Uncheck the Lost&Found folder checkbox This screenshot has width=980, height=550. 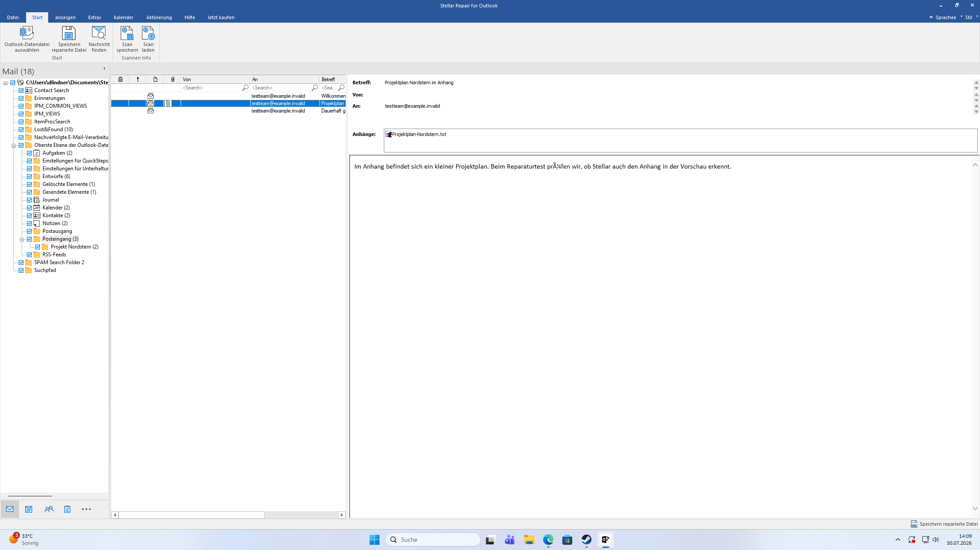click(x=21, y=129)
